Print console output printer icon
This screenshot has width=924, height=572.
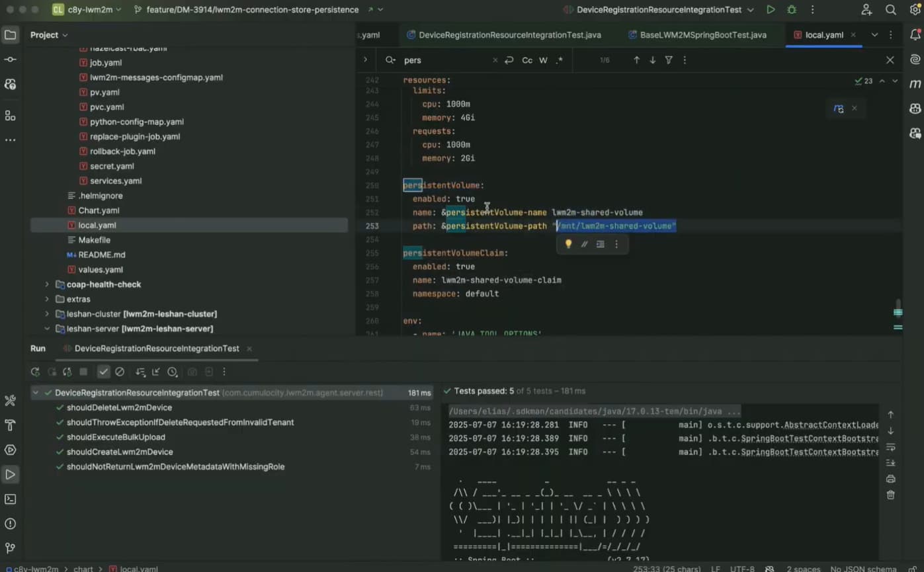point(890,479)
